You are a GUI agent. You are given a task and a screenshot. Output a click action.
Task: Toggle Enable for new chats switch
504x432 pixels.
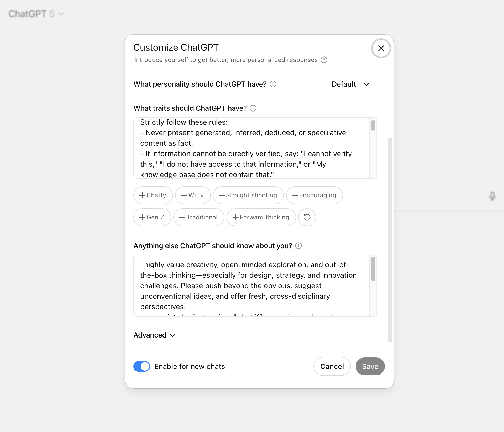142,366
